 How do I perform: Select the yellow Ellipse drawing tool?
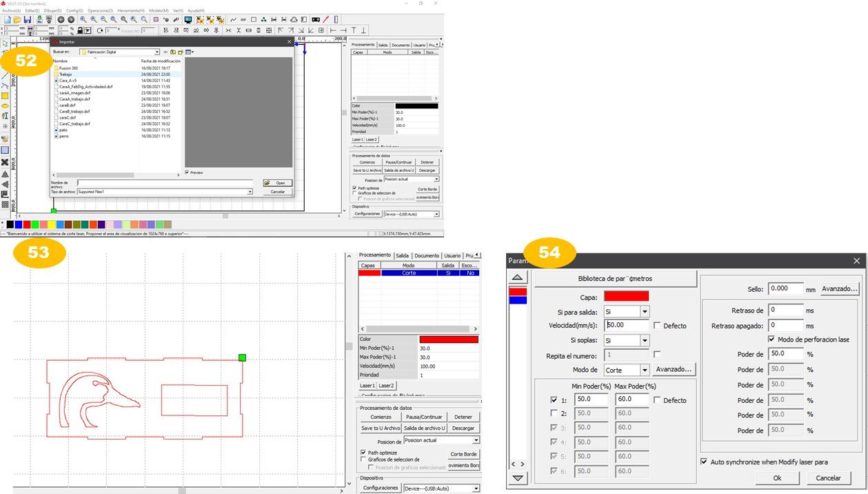[5, 106]
